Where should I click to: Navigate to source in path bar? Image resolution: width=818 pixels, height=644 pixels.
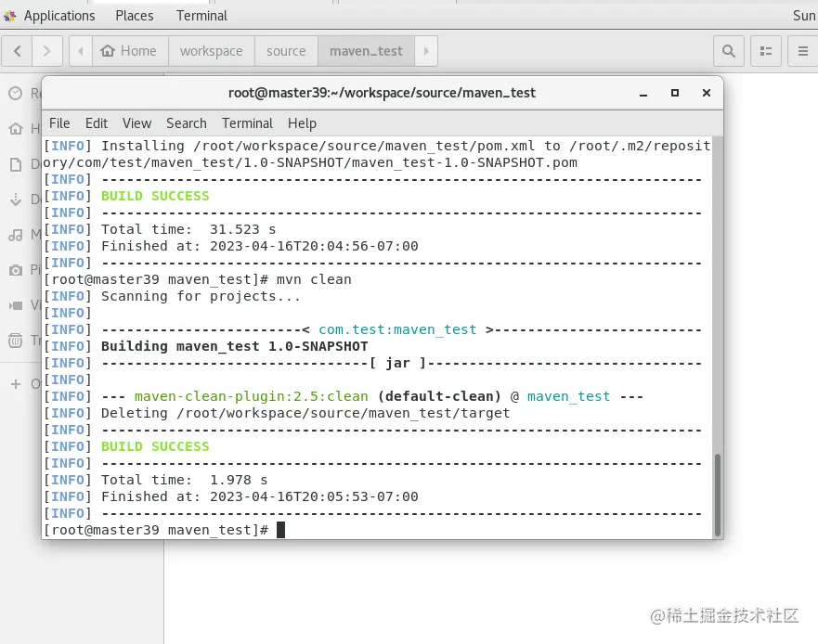pos(286,51)
